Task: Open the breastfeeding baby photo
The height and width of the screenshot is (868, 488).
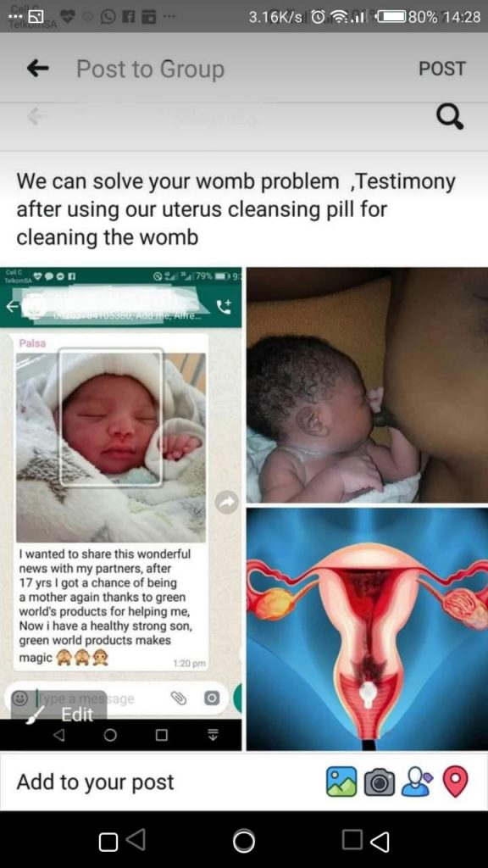Action: tap(367, 385)
